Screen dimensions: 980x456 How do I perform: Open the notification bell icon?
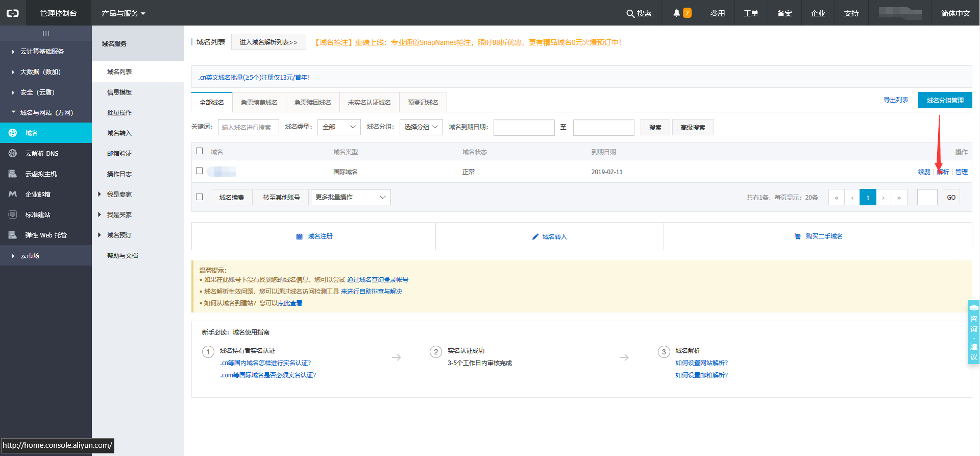click(x=676, y=13)
